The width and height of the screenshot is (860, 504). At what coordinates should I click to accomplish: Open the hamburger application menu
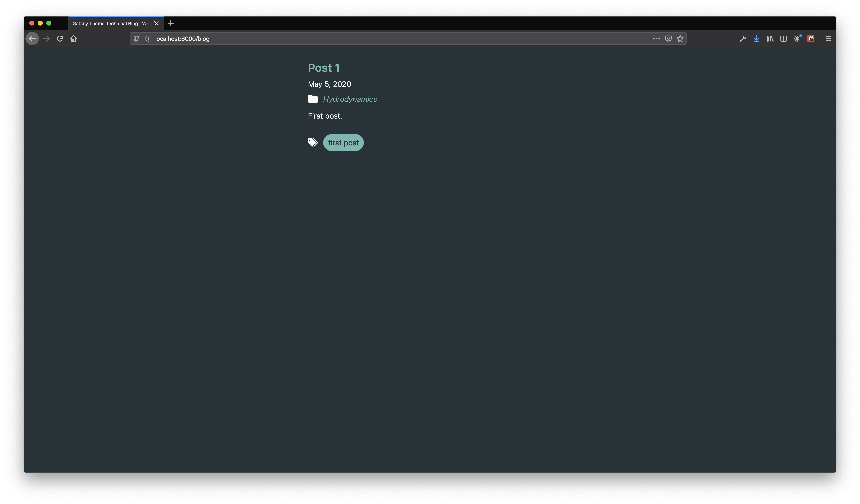pyautogui.click(x=828, y=39)
